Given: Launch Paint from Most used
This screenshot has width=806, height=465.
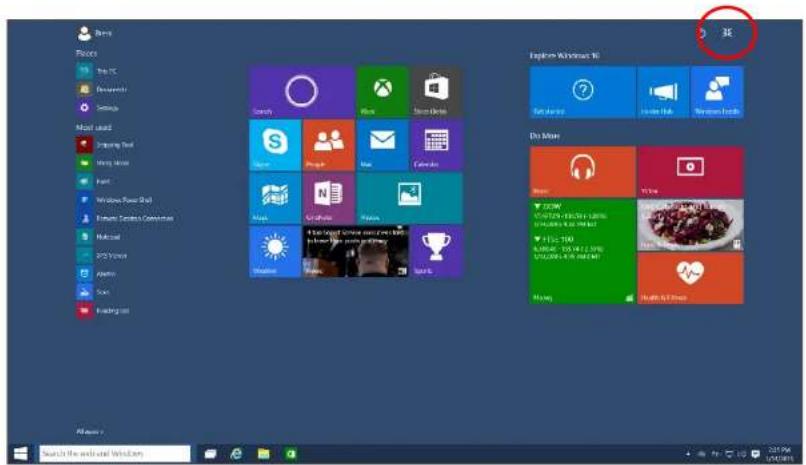Looking at the screenshot, I should point(94,181).
